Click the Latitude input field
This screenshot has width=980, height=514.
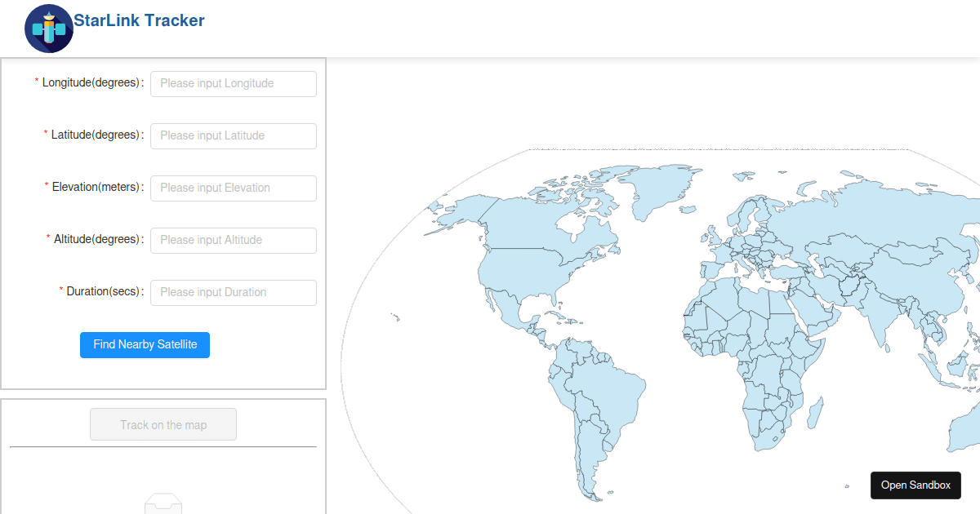pos(233,135)
